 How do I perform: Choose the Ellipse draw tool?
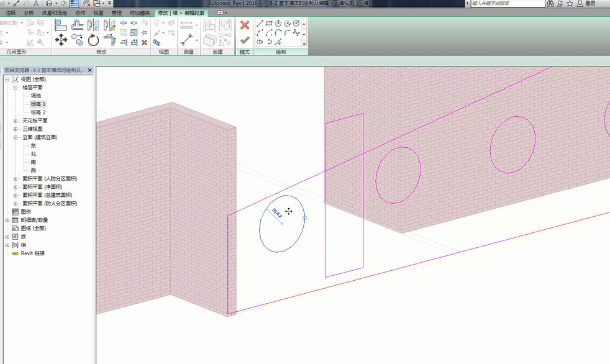point(260,42)
